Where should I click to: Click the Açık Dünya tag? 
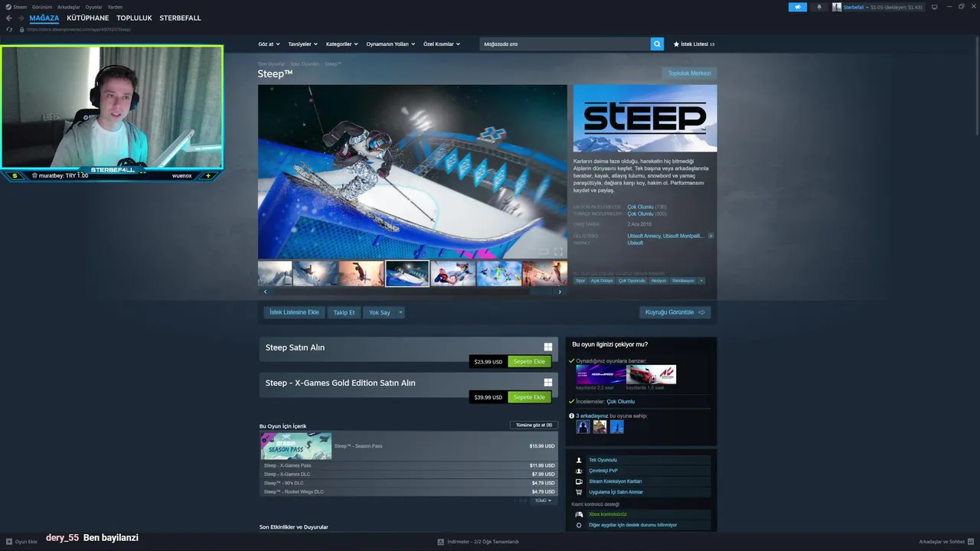(x=602, y=281)
